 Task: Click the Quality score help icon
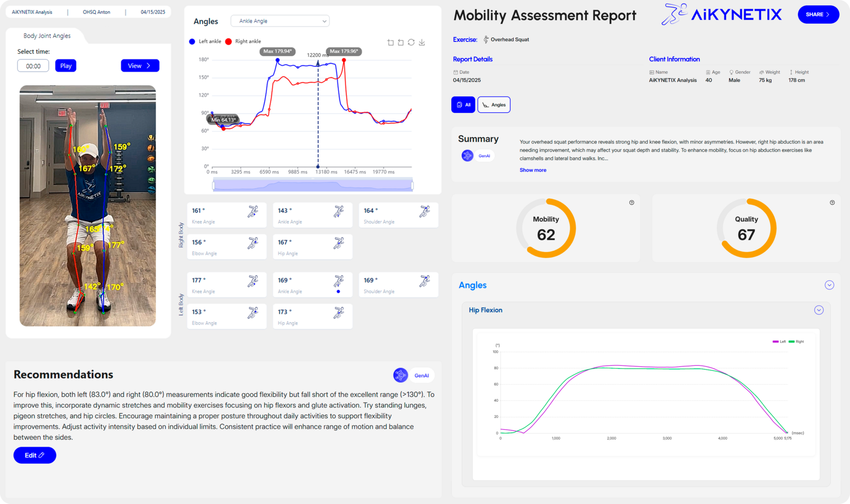pyautogui.click(x=832, y=202)
